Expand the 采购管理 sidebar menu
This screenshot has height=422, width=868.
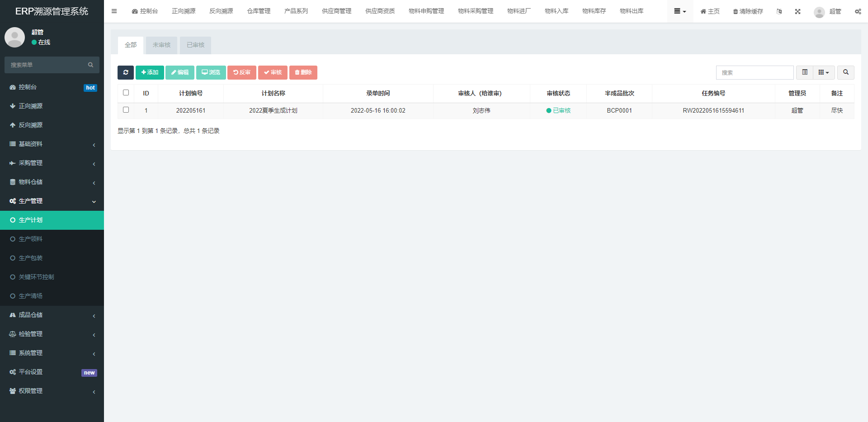coord(52,163)
